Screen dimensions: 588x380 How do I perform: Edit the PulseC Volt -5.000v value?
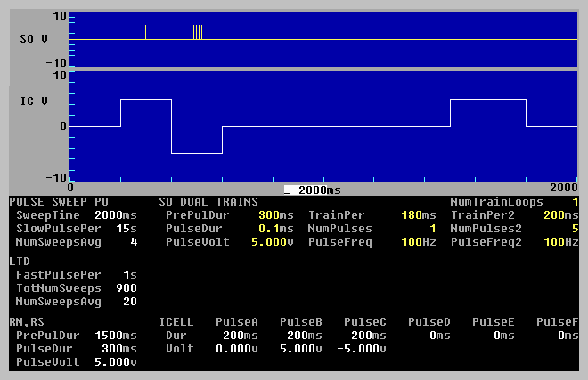click(x=360, y=349)
